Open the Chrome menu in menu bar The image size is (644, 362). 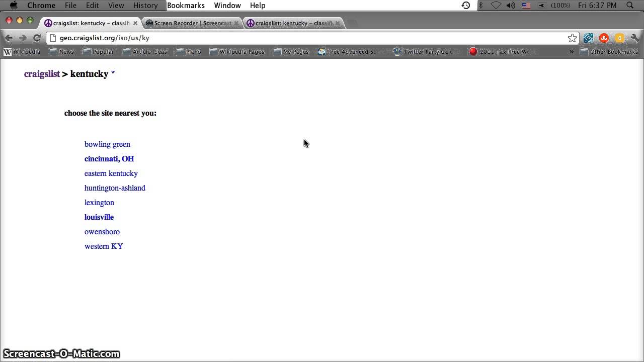[x=41, y=6]
